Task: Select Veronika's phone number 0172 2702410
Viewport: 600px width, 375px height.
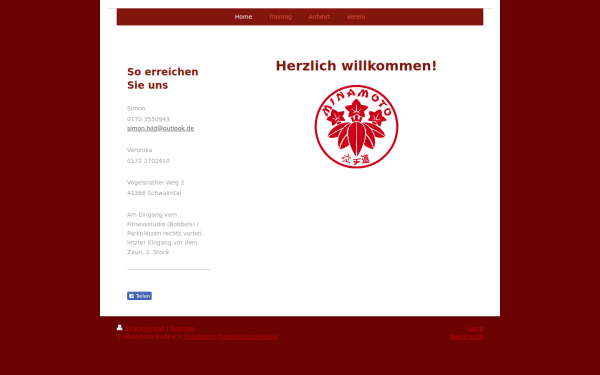Action: [x=148, y=161]
